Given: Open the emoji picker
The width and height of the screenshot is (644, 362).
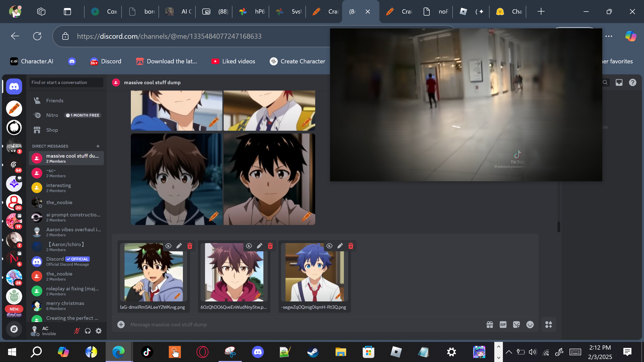Looking at the screenshot, I should (x=530, y=325).
